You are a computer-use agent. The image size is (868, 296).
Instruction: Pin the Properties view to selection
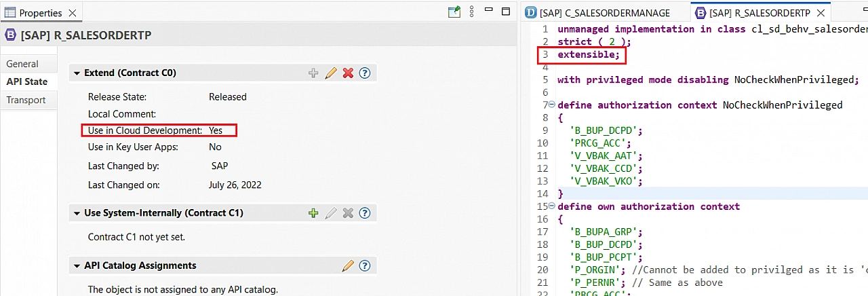(x=454, y=12)
